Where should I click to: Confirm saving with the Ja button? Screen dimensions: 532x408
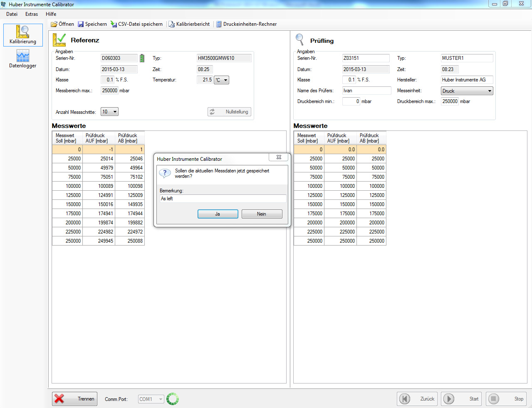[218, 214]
